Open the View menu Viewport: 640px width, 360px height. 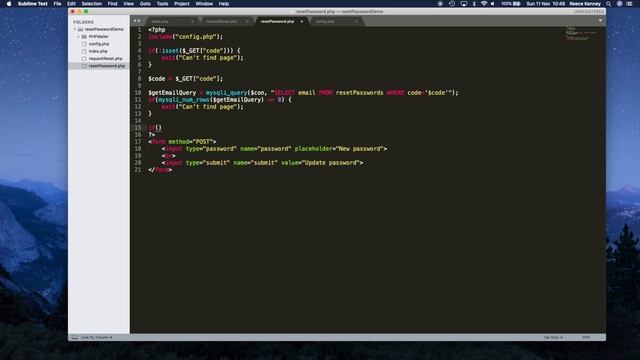pos(129,4)
